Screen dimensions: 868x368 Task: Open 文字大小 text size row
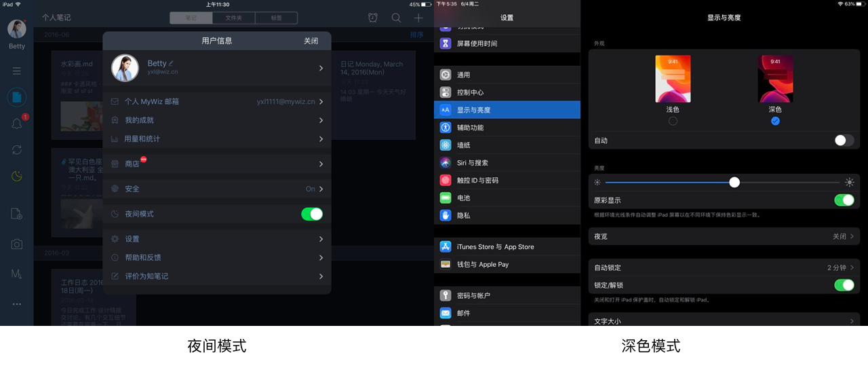[724, 320]
